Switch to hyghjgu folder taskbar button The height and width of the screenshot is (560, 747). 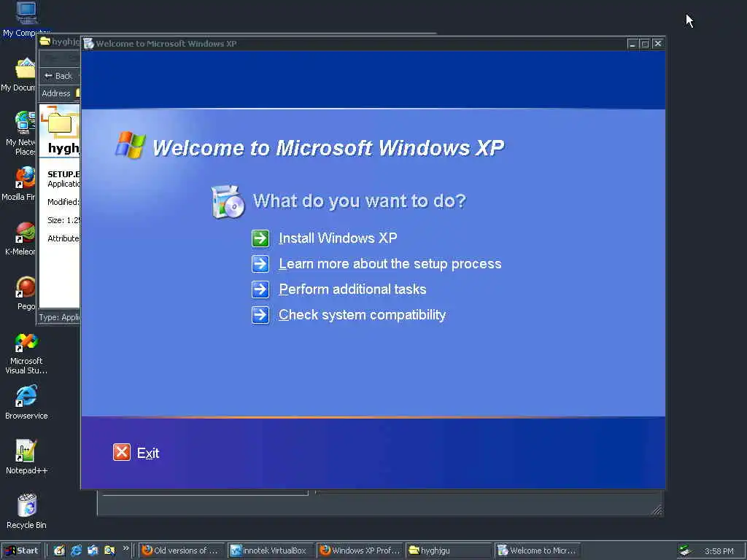pyautogui.click(x=449, y=551)
